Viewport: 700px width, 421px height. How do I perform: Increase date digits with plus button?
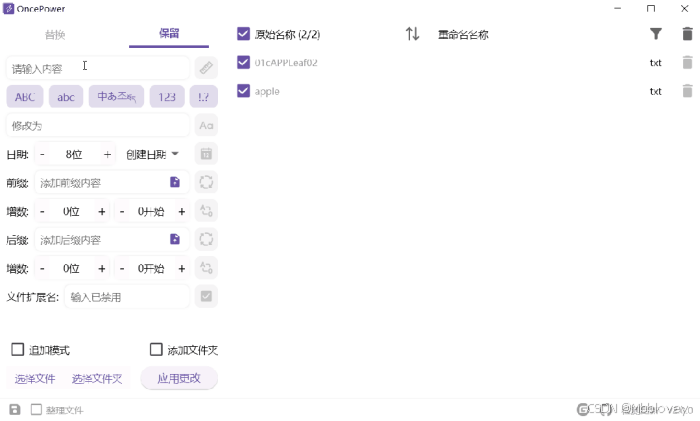pos(107,154)
